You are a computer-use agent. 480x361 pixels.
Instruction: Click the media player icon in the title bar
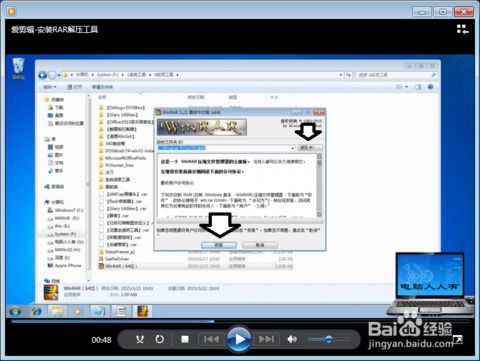click(12, 12)
